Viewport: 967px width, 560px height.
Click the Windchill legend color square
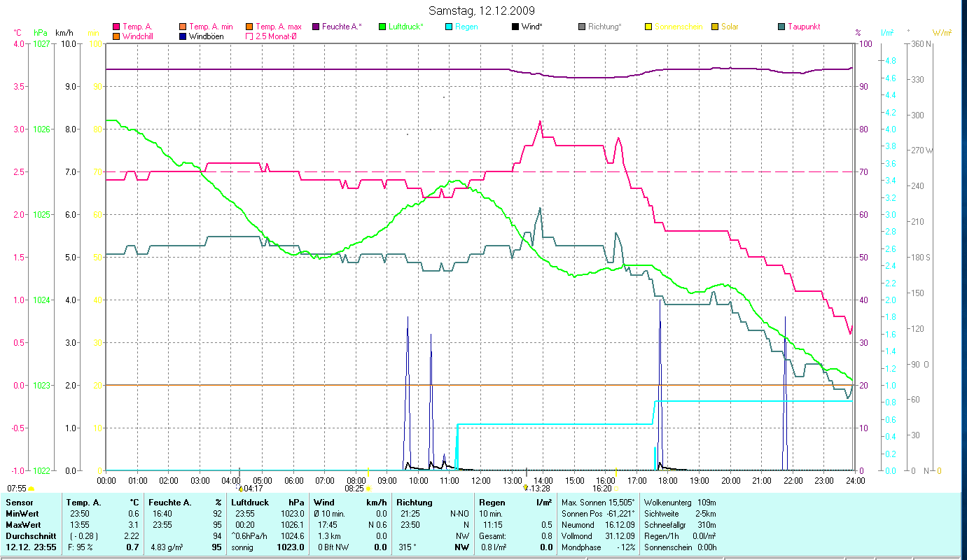(x=116, y=36)
